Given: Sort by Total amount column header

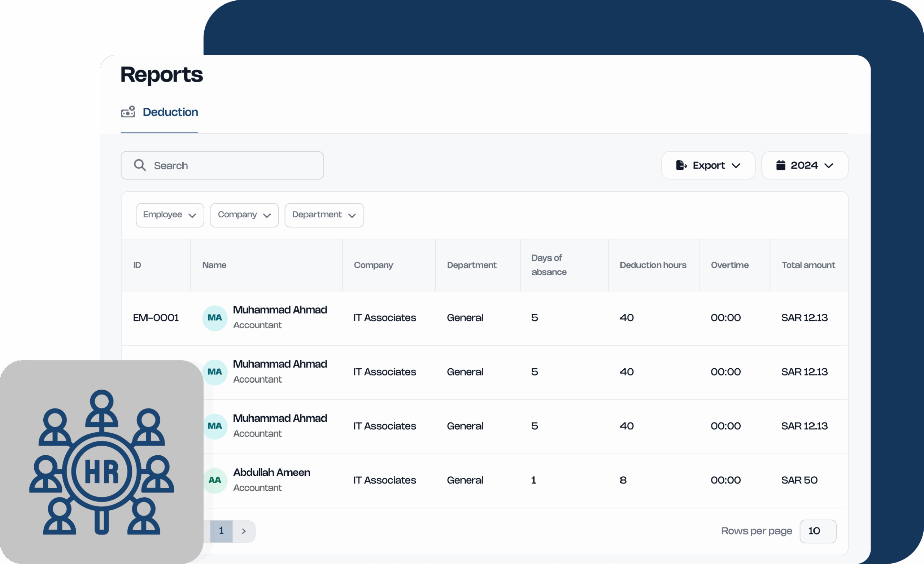Looking at the screenshot, I should pyautogui.click(x=808, y=265).
